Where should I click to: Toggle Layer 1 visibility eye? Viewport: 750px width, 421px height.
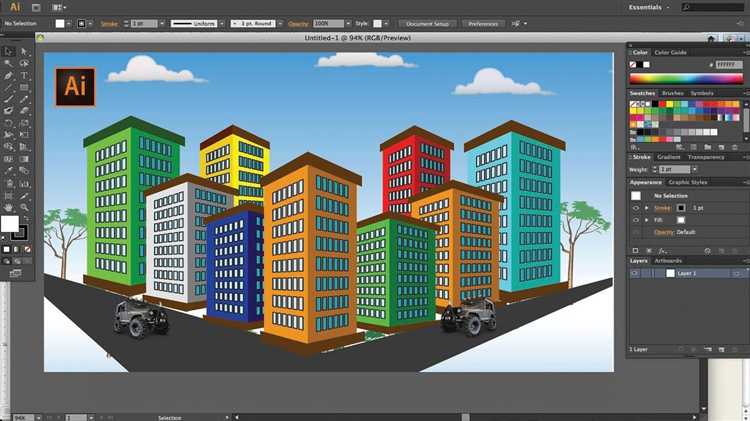(635, 273)
